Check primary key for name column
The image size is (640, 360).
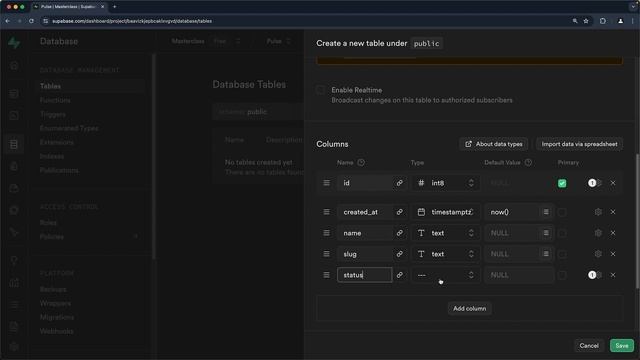point(562,233)
